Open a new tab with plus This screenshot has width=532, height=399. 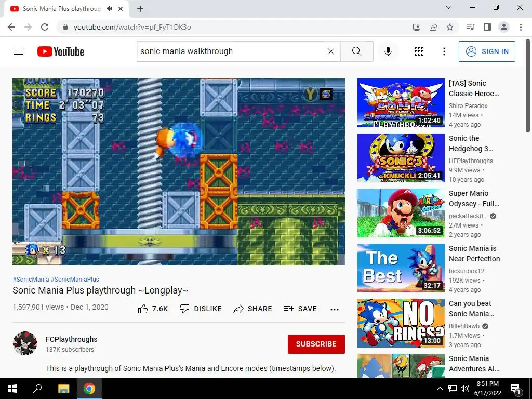pos(140,9)
